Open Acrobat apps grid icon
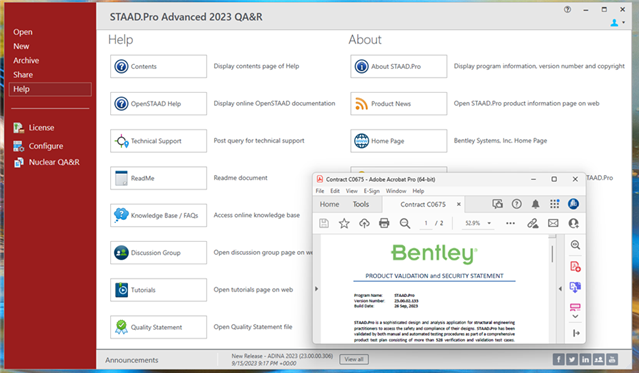The image size is (639, 373). tap(555, 204)
